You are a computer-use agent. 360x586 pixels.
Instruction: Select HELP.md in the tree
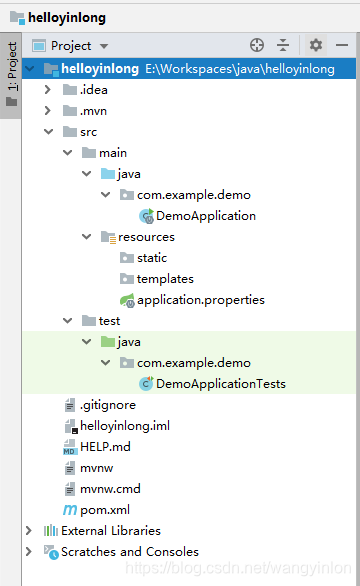point(105,447)
